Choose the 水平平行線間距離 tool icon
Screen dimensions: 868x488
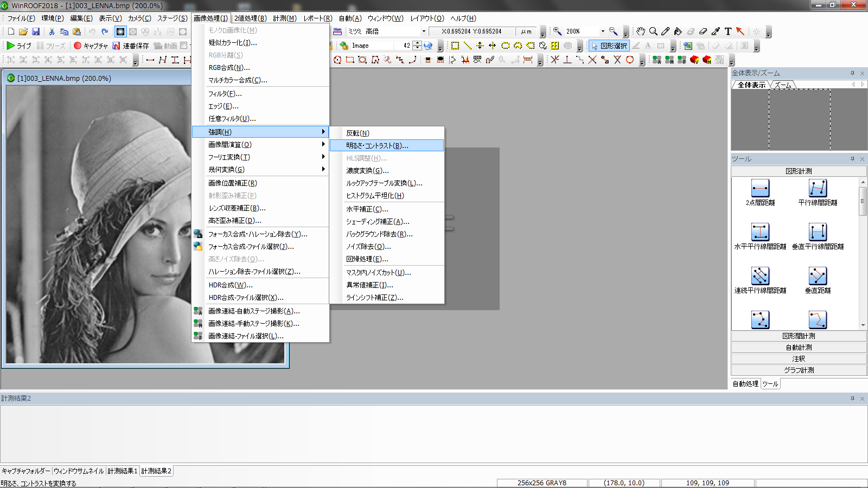point(760,232)
